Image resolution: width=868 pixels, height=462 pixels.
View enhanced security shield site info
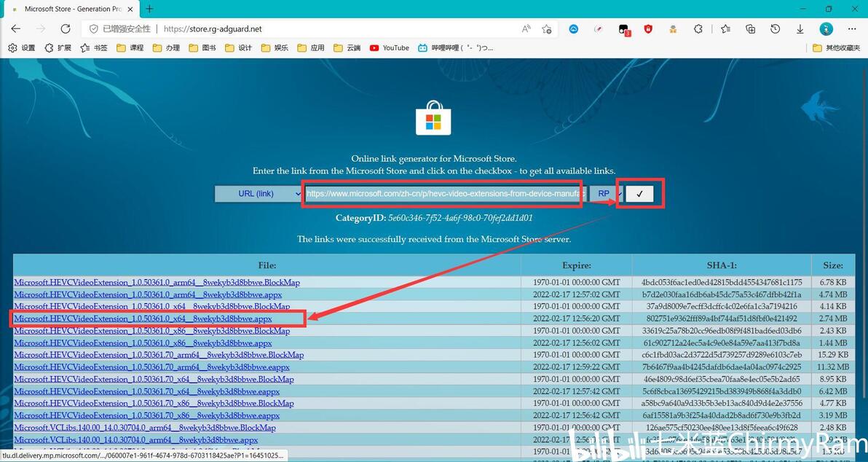click(x=93, y=29)
